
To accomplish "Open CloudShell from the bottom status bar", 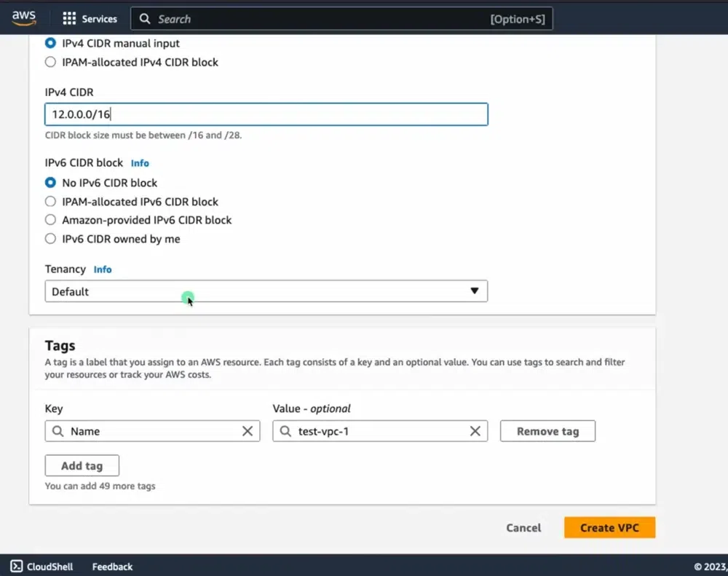I will pos(41,566).
